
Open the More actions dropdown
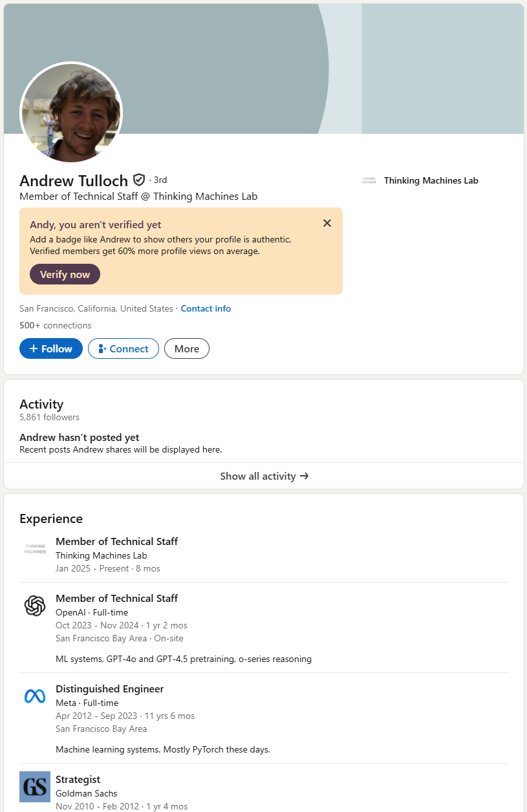(x=187, y=348)
